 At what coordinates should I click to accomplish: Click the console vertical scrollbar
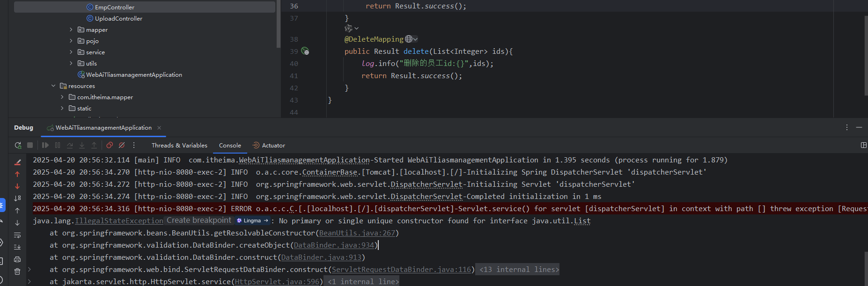[x=866, y=268]
